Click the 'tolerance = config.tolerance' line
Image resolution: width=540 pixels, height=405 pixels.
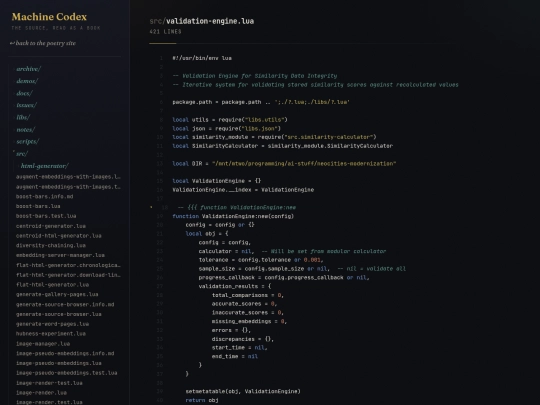pos(261,260)
